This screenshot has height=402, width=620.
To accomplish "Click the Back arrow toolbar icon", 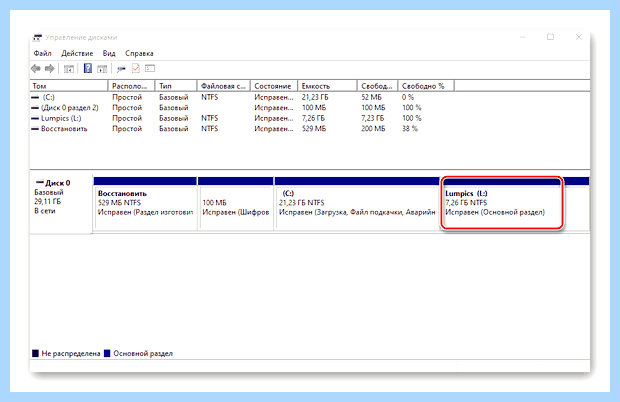I will coord(36,69).
